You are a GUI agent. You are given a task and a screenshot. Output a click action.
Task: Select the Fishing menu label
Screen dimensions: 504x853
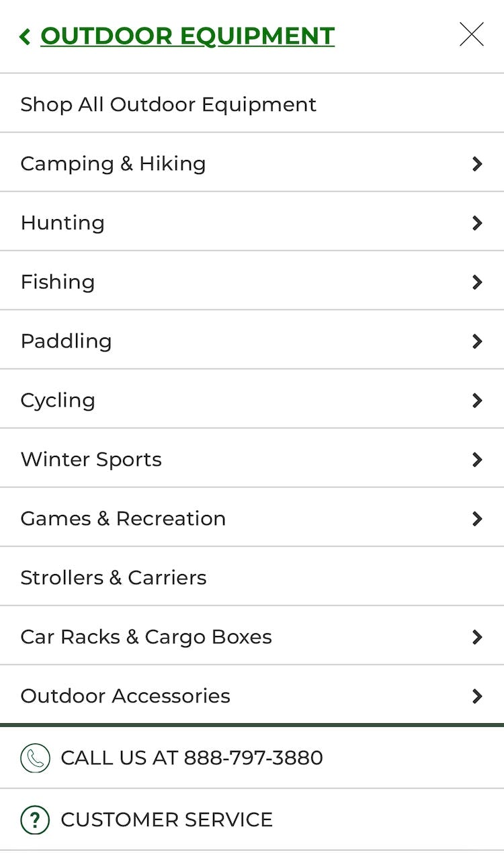click(x=58, y=282)
